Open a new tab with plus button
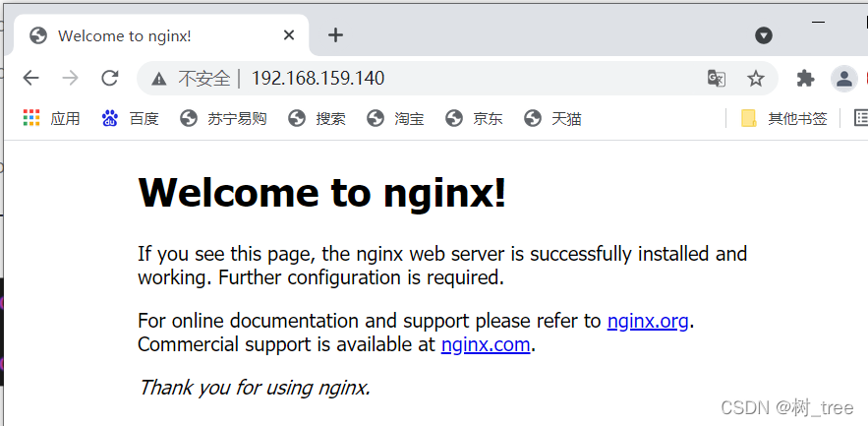This screenshot has width=868, height=426. 335,35
